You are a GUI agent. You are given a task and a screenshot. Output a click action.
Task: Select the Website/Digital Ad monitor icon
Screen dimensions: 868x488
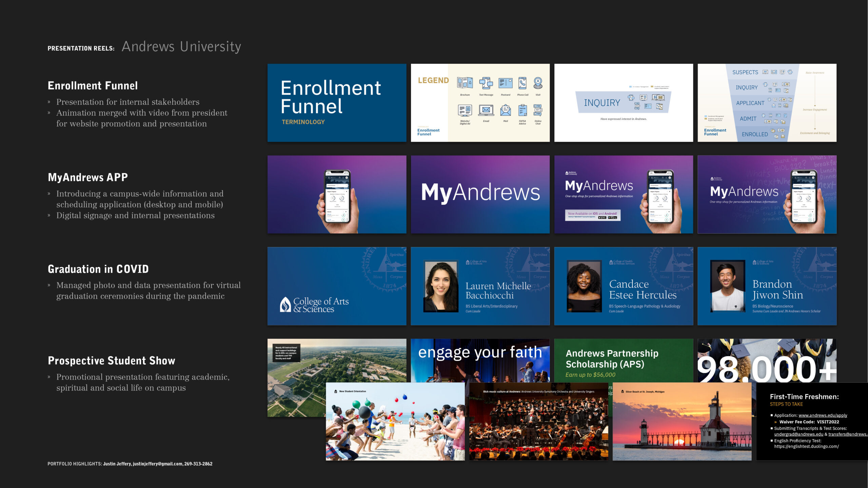pos(465,110)
